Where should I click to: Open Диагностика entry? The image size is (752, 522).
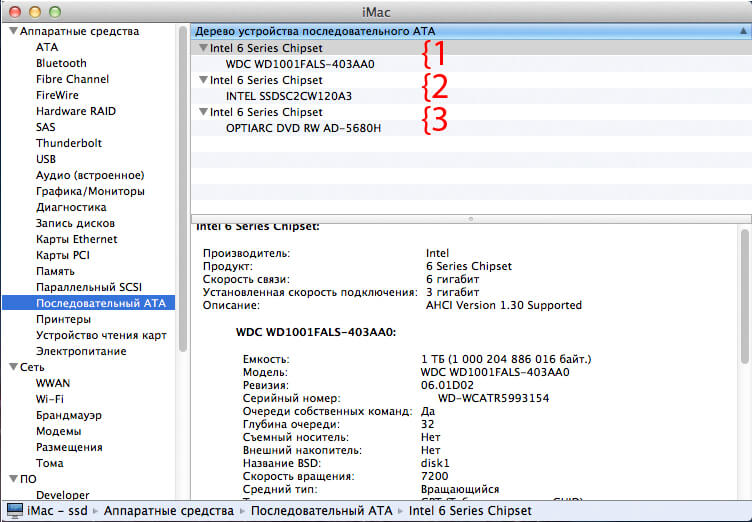tap(71, 207)
